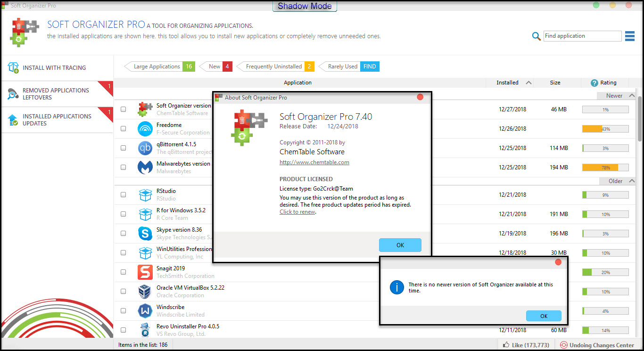Click the WinUtilities Professional icon

tap(145, 252)
